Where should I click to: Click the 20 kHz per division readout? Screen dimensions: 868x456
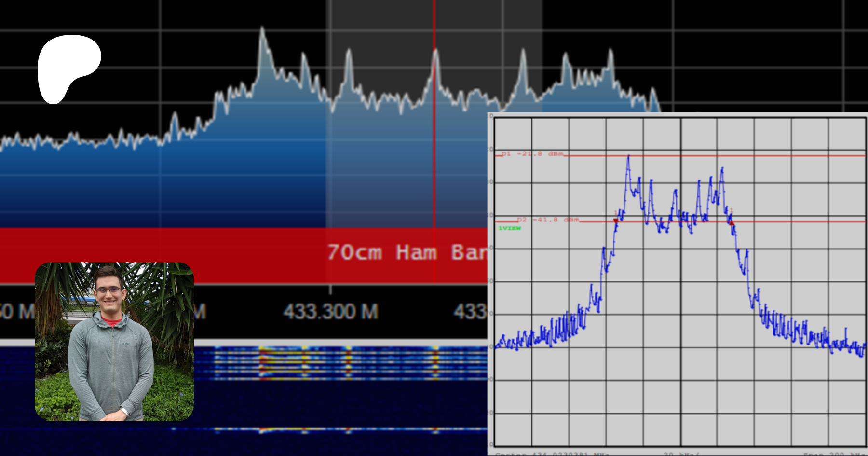[681, 453]
